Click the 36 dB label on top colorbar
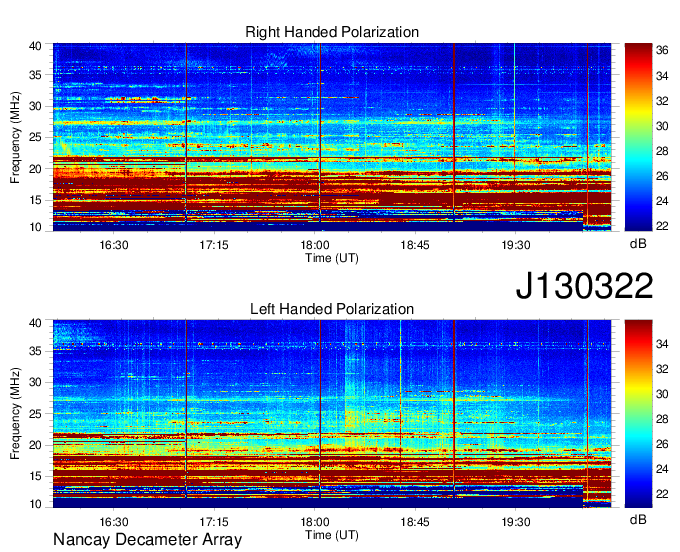680x552 pixels. pos(662,51)
